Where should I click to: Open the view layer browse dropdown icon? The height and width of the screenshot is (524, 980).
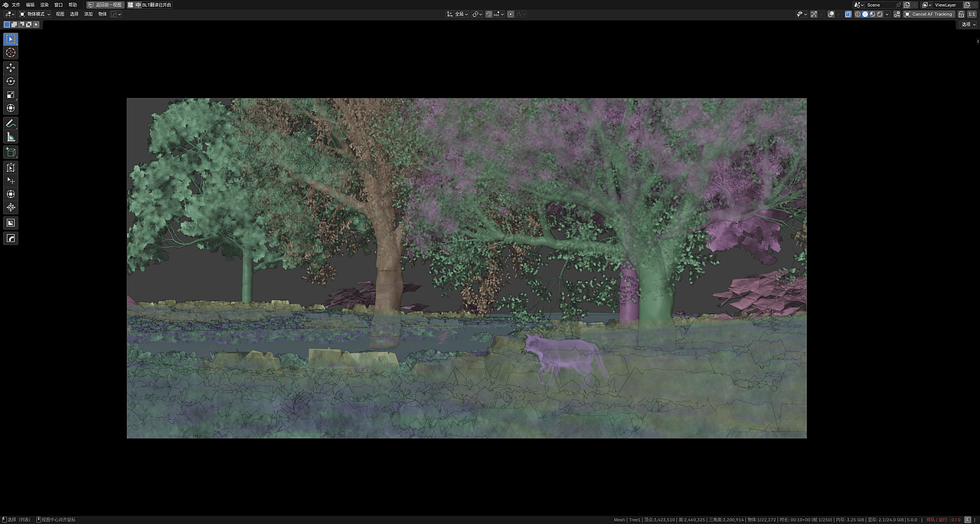tap(926, 5)
